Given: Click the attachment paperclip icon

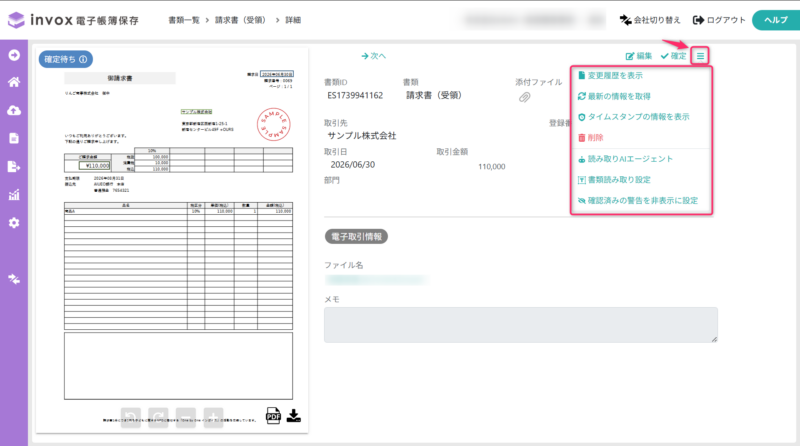Looking at the screenshot, I should [524, 97].
